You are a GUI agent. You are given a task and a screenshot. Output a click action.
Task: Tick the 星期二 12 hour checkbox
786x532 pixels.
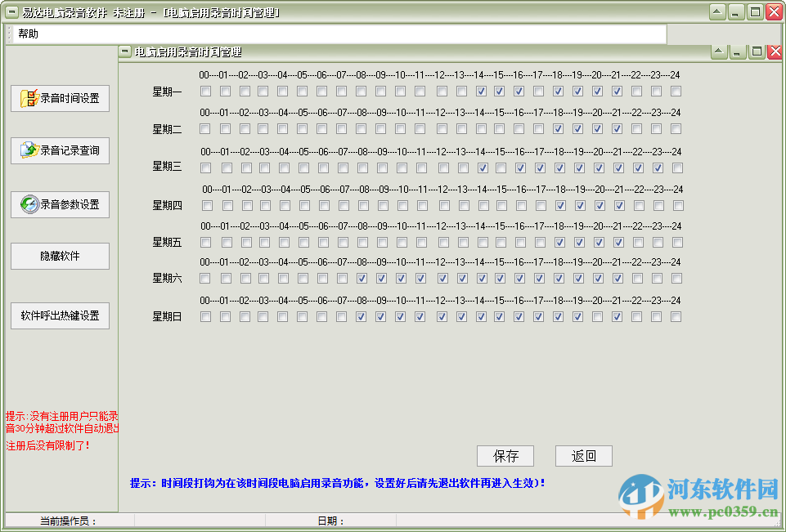[442, 129]
